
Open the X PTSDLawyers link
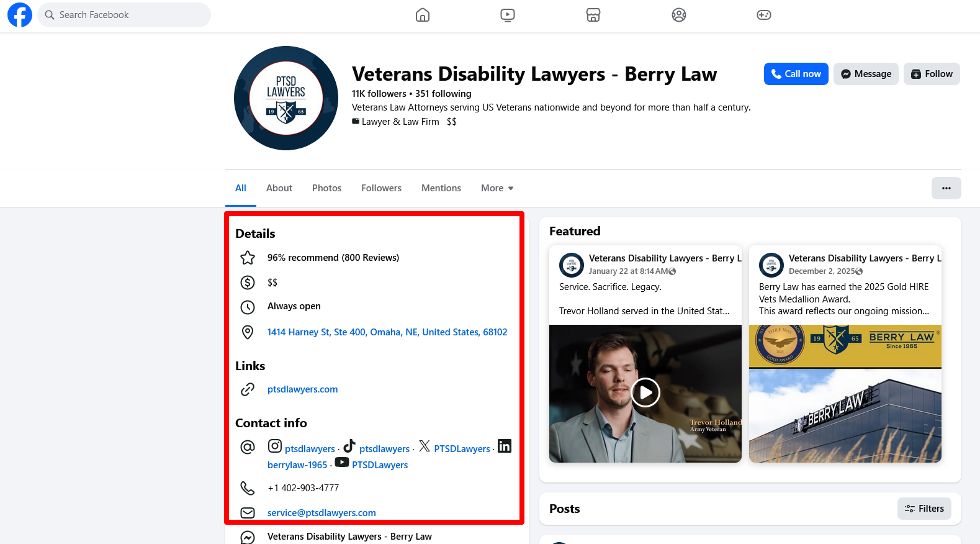coord(462,449)
